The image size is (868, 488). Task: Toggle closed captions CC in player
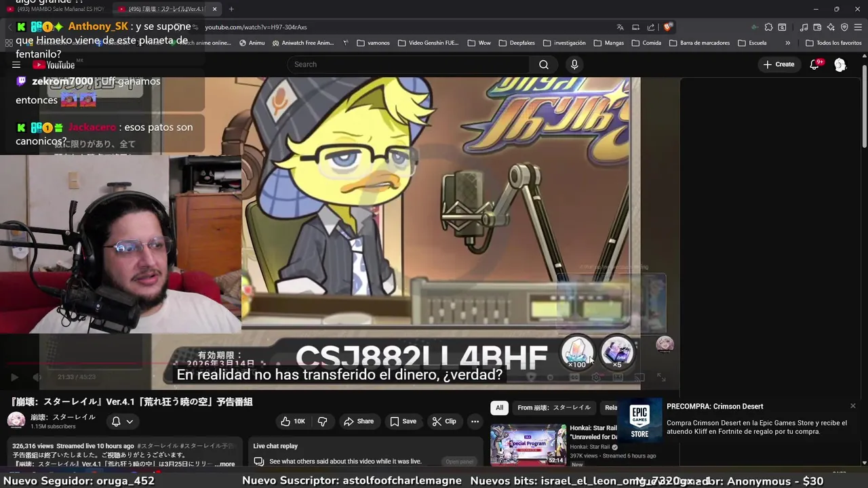coord(574,377)
